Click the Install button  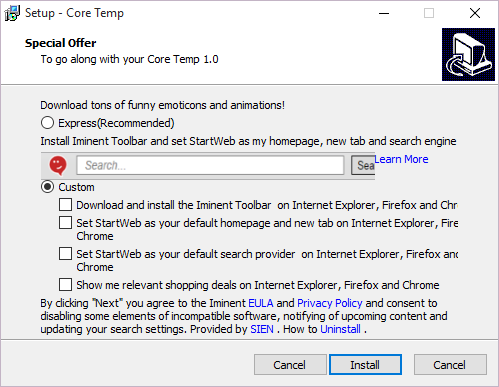(365, 365)
